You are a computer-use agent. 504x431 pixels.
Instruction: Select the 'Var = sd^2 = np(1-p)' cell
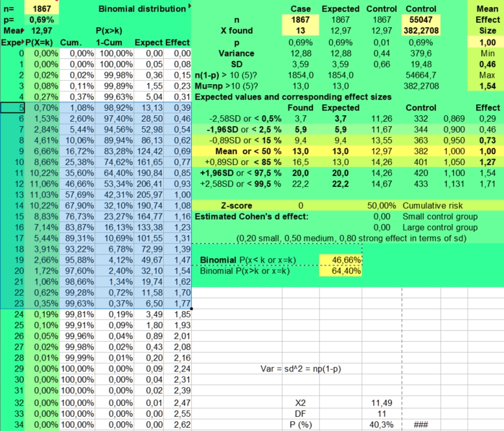pyautogui.click(x=301, y=369)
